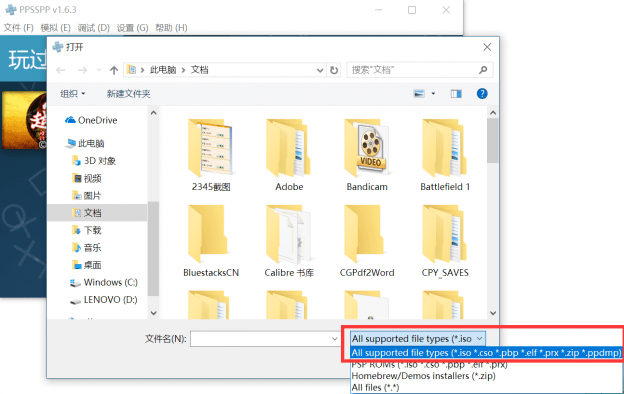Open the blue help icon
Viewport: 624px width, 394px height.
point(482,94)
